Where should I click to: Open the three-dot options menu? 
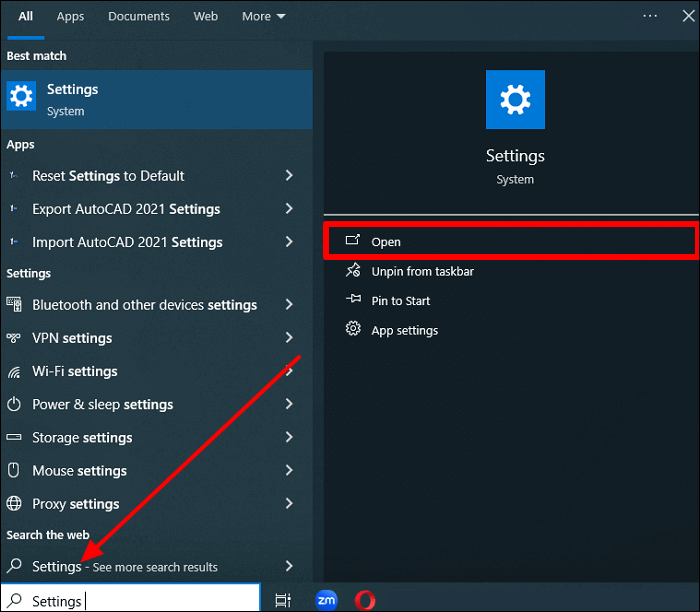(x=650, y=16)
